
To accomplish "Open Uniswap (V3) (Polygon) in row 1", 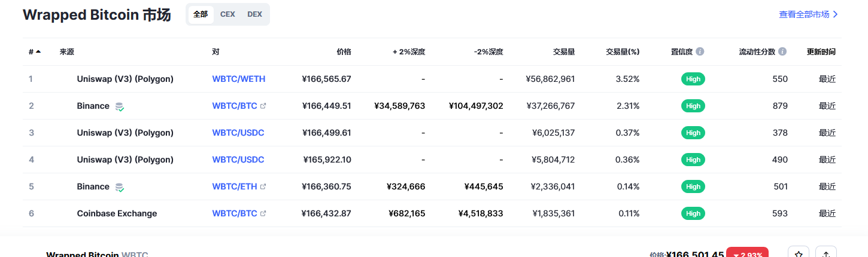I will coord(125,79).
